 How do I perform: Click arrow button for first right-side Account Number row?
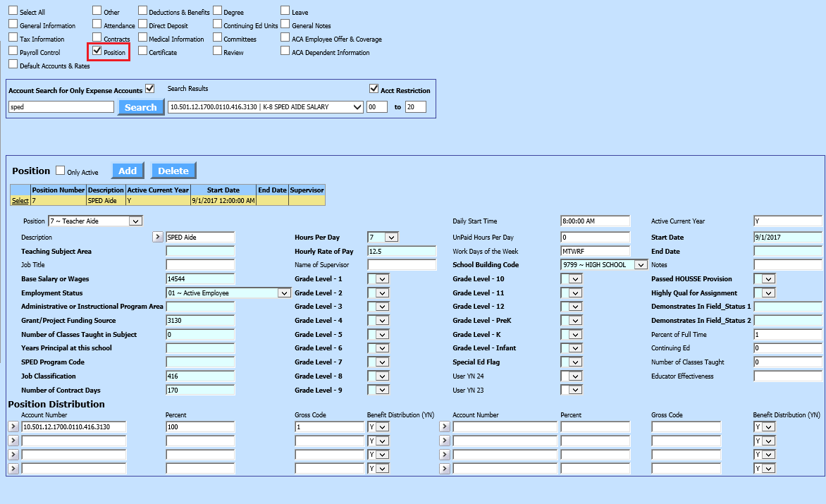point(444,427)
